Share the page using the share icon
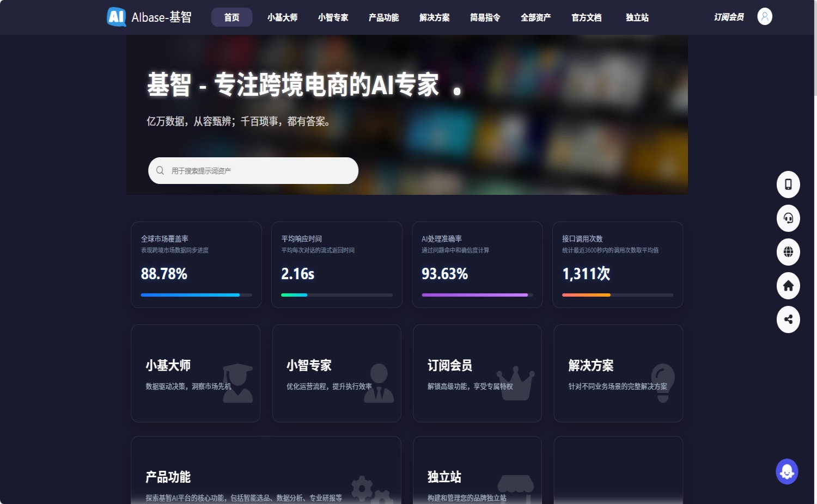The width and height of the screenshot is (817, 504). 788,319
